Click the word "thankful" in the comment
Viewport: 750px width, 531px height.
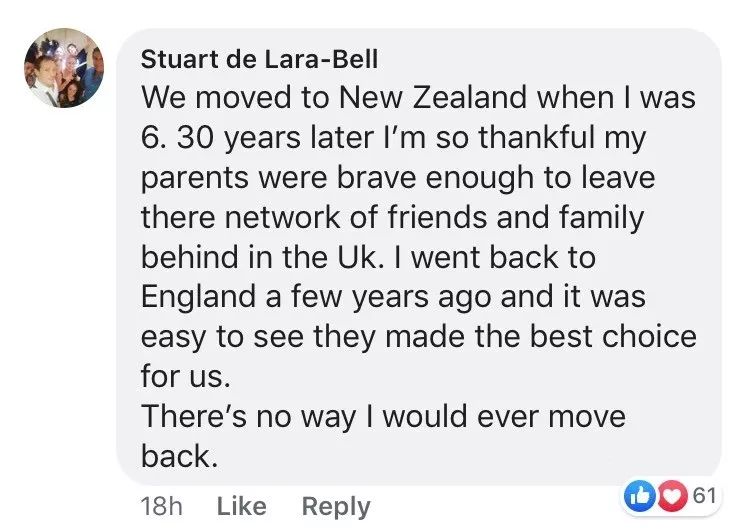[537, 137]
